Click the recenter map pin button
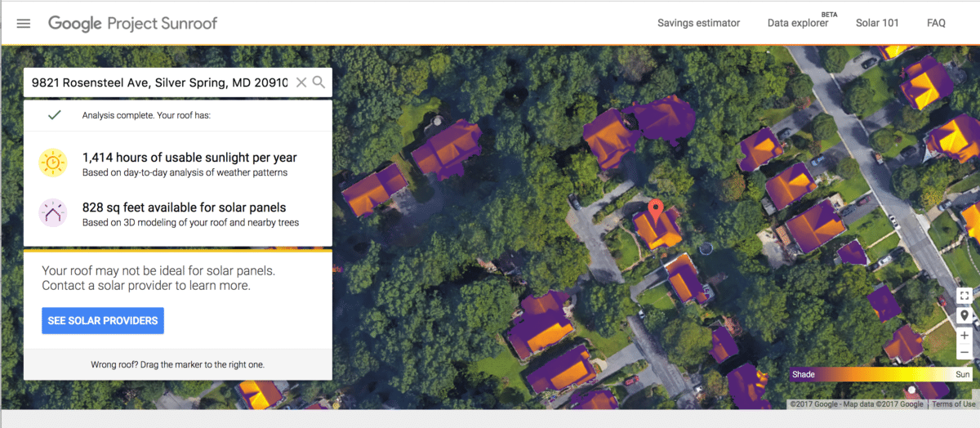This screenshot has height=428, width=980. click(x=964, y=315)
